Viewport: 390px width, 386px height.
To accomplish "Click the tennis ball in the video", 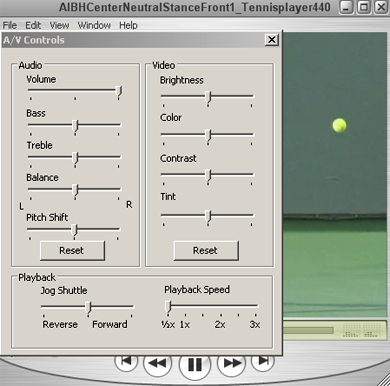I will [339, 125].
